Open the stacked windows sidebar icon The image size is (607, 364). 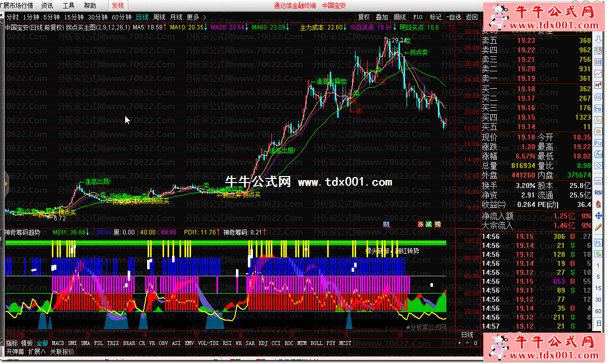pos(599,97)
